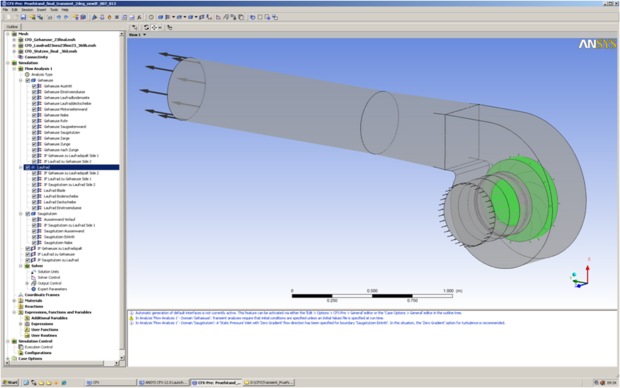Click the CFX taskbar button

110,382
